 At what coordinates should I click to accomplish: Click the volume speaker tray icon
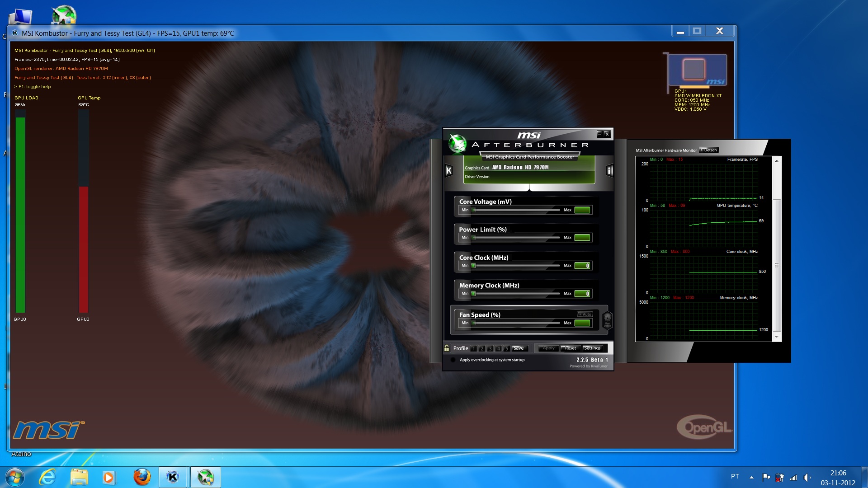click(807, 477)
